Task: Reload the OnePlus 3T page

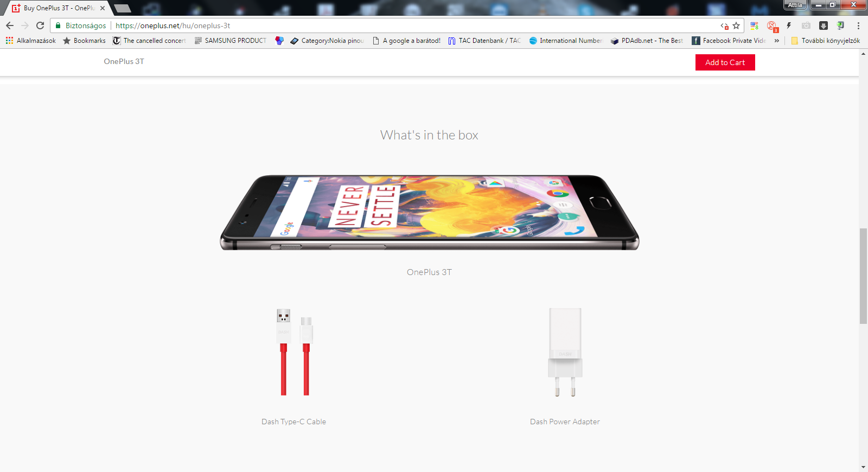Action: 40,25
